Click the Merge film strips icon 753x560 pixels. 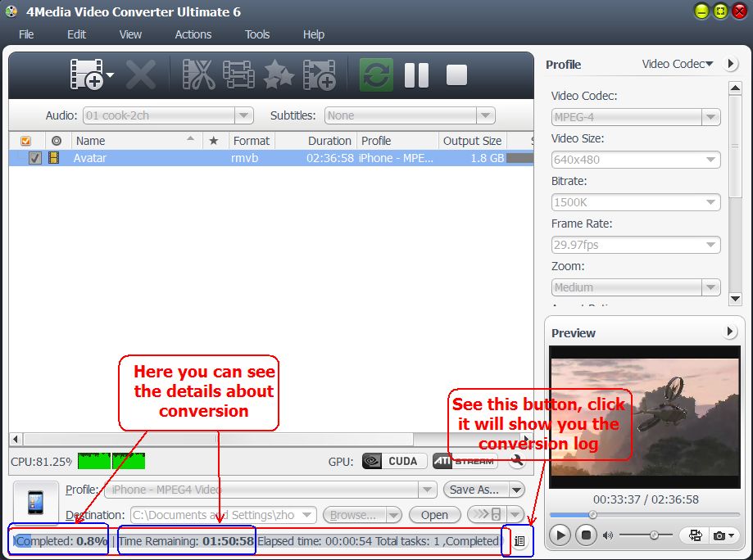tap(238, 75)
